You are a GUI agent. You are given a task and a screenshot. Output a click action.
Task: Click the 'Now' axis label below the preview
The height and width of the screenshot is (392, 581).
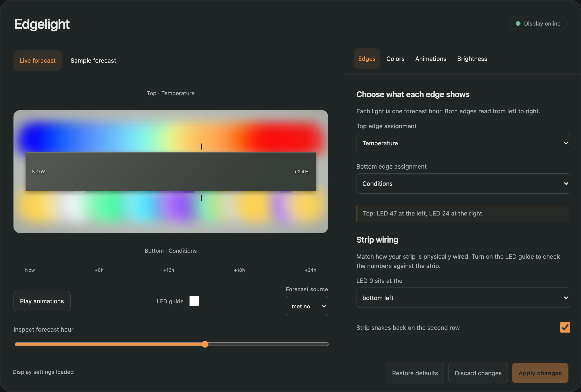(x=30, y=270)
